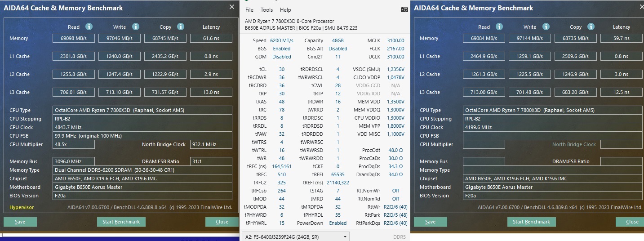Click tREFI value 65535
The width and height of the screenshot is (644, 241).
(x=338, y=174)
